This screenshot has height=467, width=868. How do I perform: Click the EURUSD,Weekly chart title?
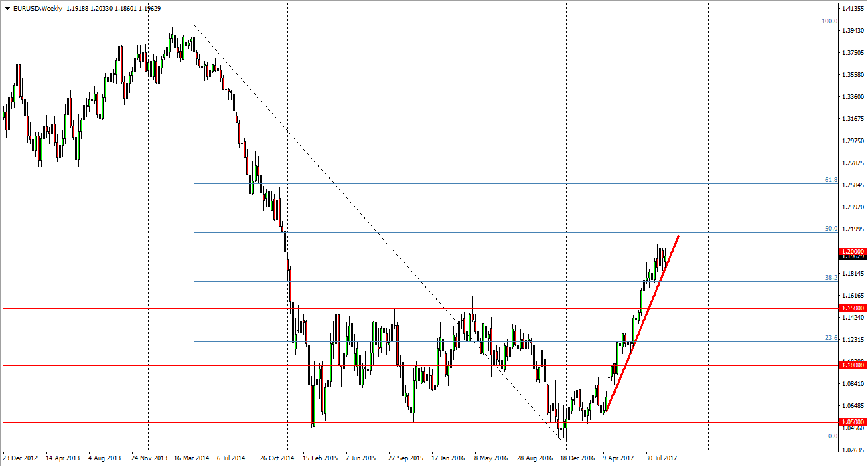click(36, 9)
